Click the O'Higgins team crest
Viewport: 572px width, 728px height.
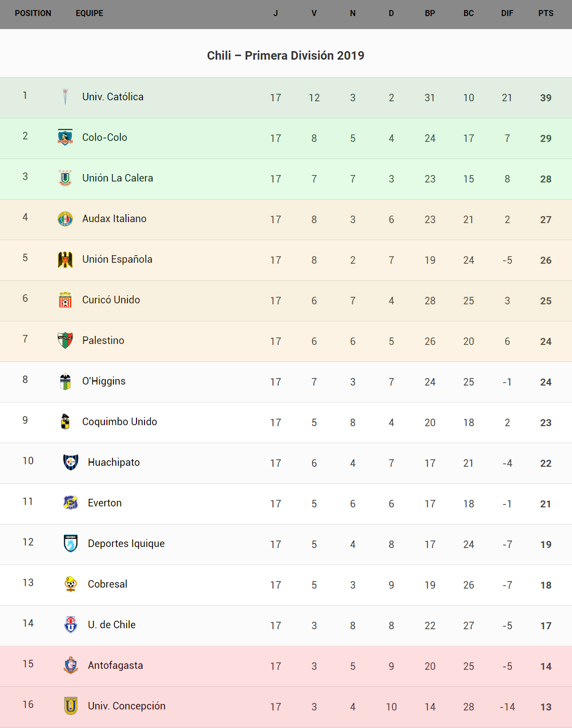pyautogui.click(x=65, y=381)
